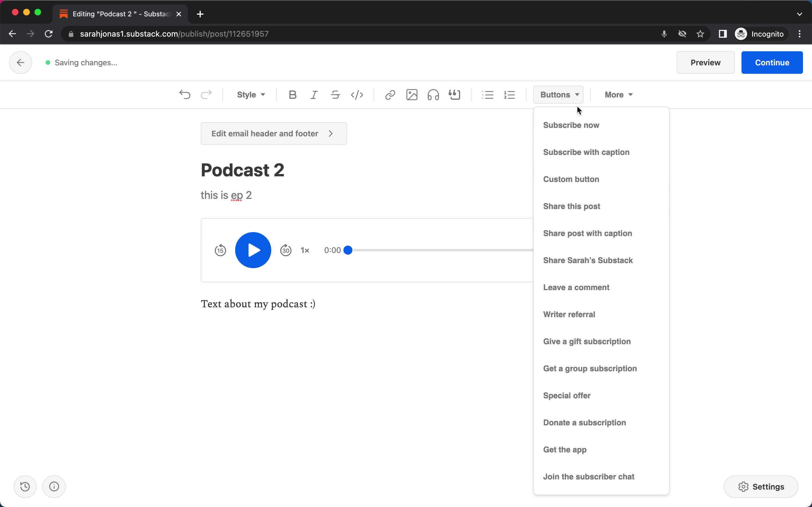Click the image insert icon

pos(412,95)
